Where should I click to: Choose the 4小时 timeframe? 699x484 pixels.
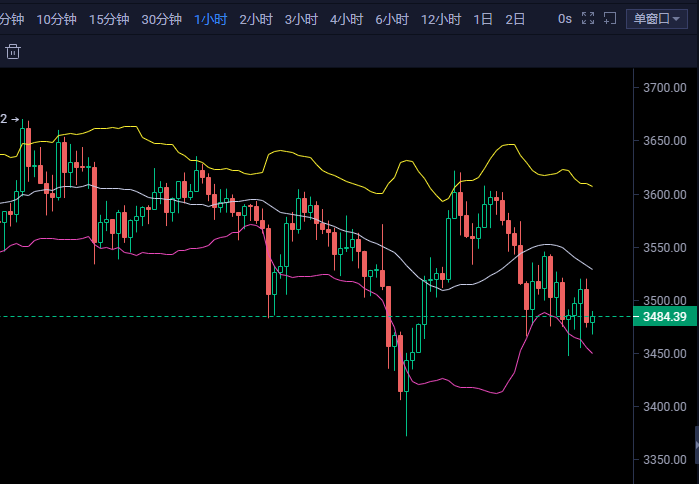coord(346,19)
